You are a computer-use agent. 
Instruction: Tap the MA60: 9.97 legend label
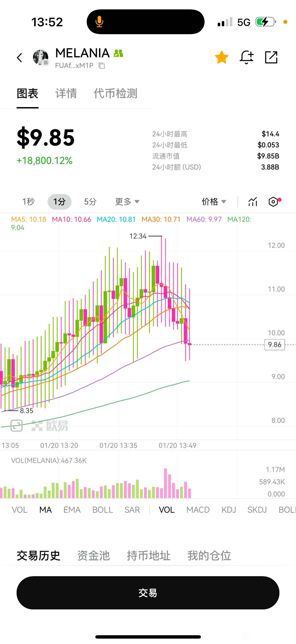[204, 220]
